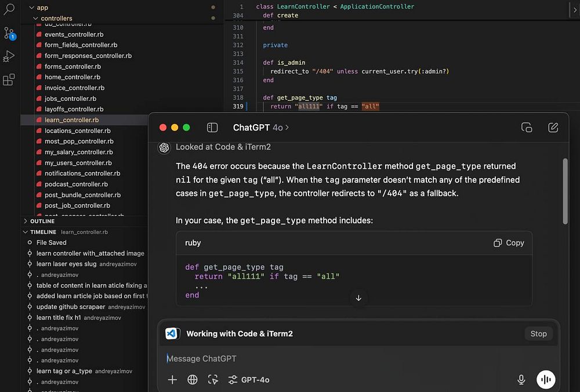
Task: Collapse the controllers folder
Action: click(35, 18)
